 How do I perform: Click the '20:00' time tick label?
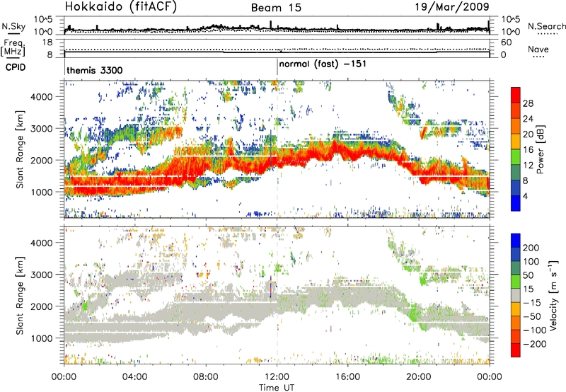tap(419, 377)
